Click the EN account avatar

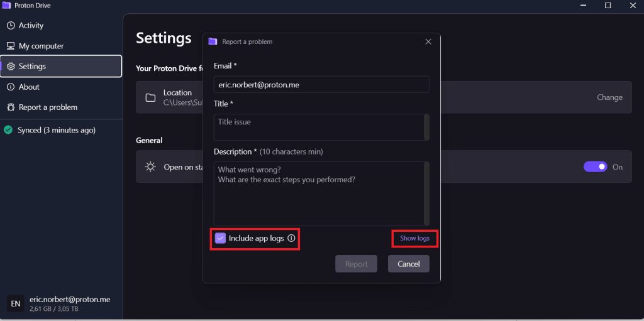point(16,304)
